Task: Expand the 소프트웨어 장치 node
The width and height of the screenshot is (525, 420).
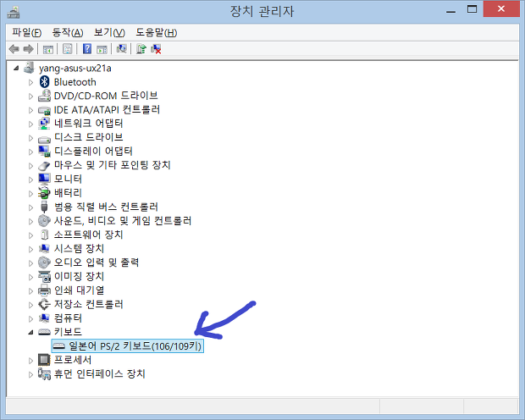Action: [x=30, y=235]
